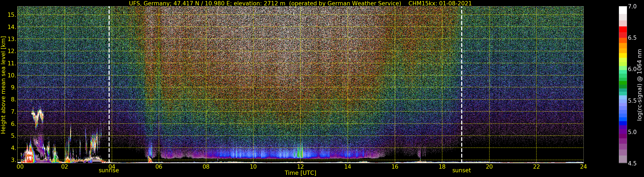644x177 pixels.
Task: Click the '7.0' colorbar tick value
Action: coord(632,6)
